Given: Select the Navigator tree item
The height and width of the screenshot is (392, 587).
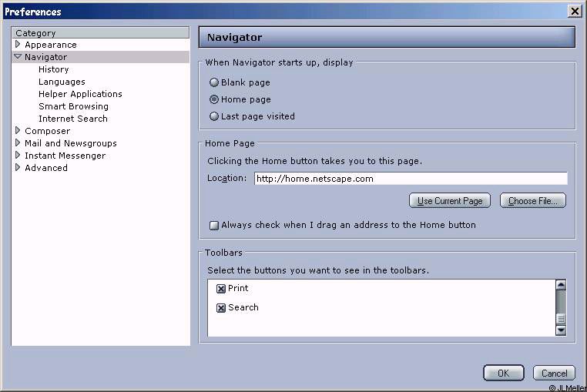Looking at the screenshot, I should pyautogui.click(x=45, y=57).
